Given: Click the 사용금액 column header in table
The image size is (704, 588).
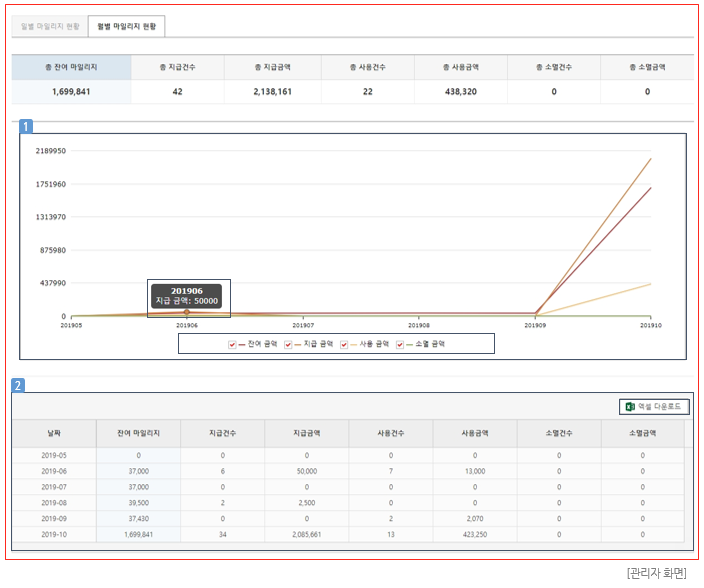Looking at the screenshot, I should pos(475,433).
